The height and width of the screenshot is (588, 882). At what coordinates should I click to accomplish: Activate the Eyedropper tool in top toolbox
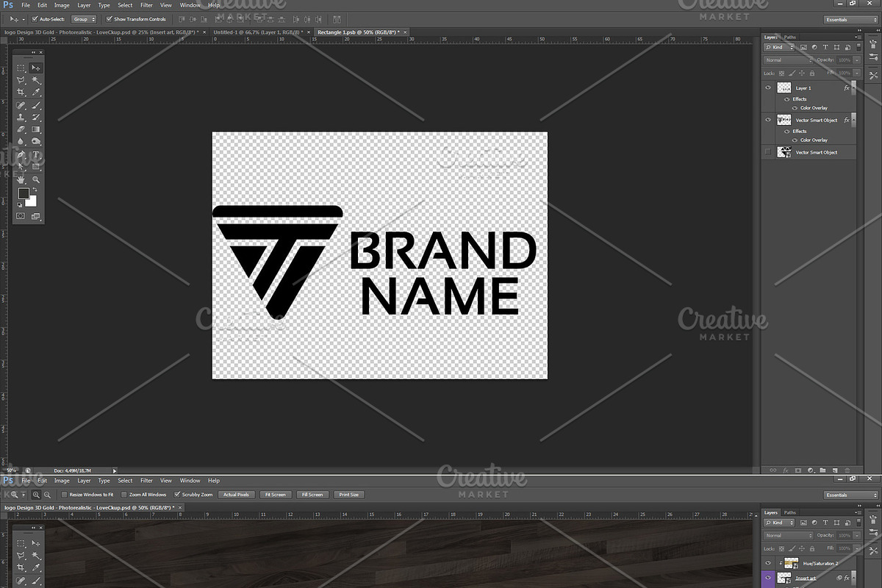pos(35,93)
